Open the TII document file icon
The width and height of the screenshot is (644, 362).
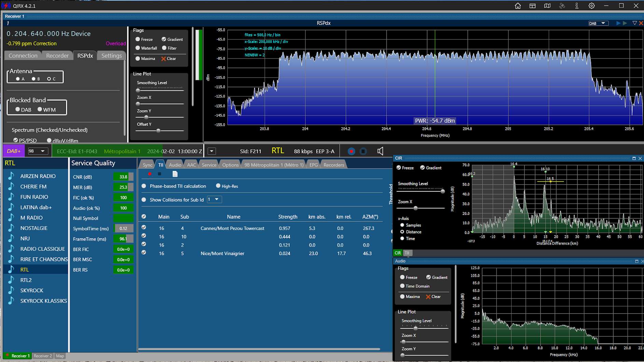175,174
